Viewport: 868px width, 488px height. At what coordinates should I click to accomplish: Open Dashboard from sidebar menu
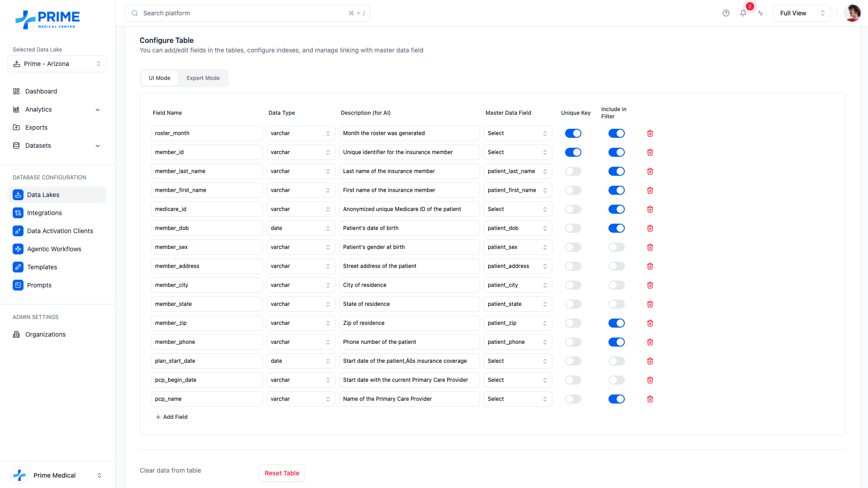point(41,91)
